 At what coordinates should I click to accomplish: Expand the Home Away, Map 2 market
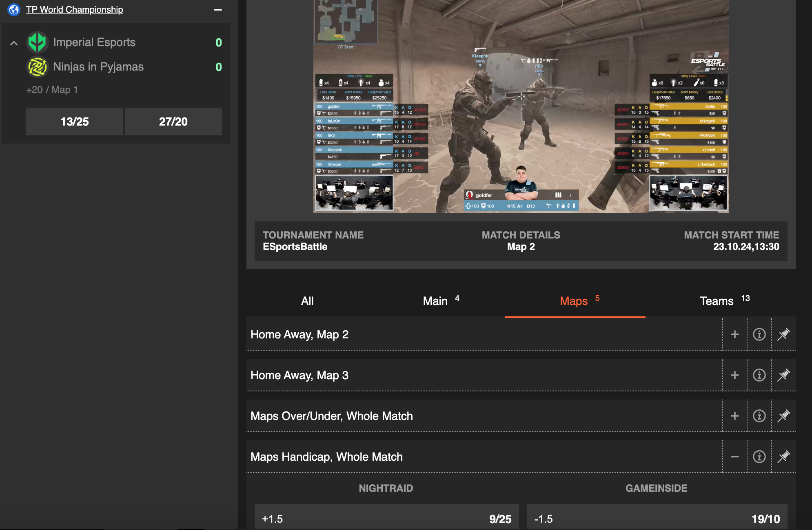point(735,334)
